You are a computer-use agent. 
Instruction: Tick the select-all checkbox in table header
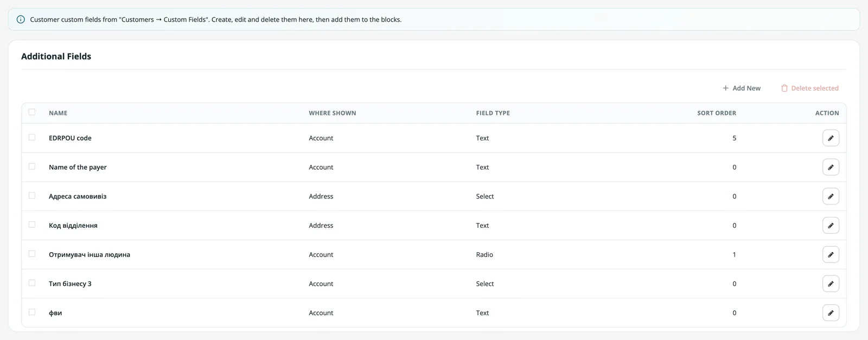(x=32, y=112)
